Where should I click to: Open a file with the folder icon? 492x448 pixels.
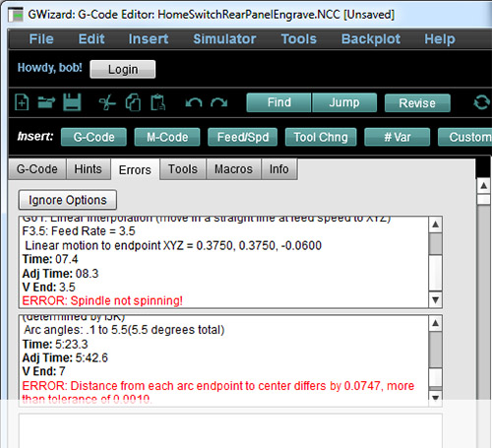(x=46, y=102)
